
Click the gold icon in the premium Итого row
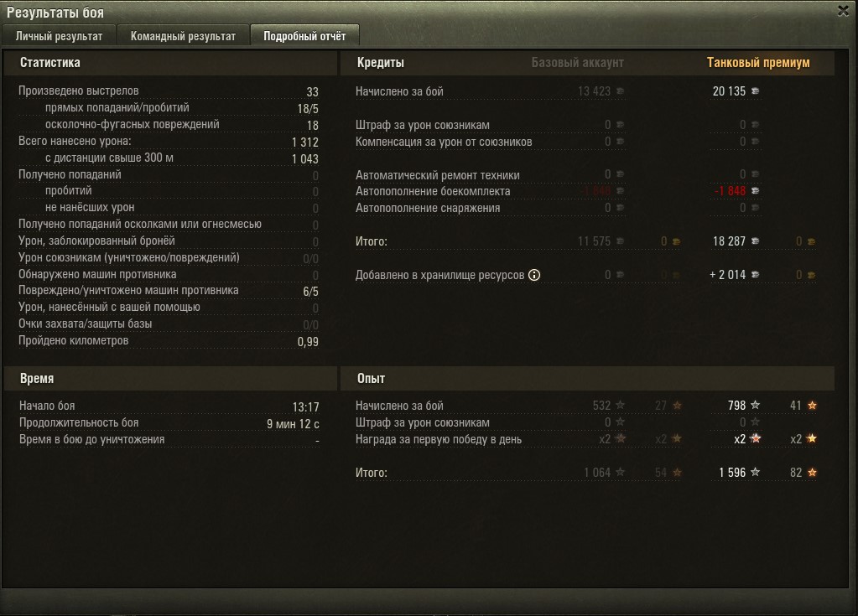click(812, 241)
